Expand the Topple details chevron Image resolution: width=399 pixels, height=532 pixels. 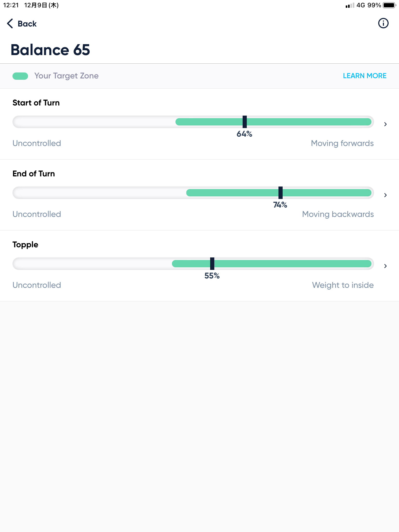385,266
